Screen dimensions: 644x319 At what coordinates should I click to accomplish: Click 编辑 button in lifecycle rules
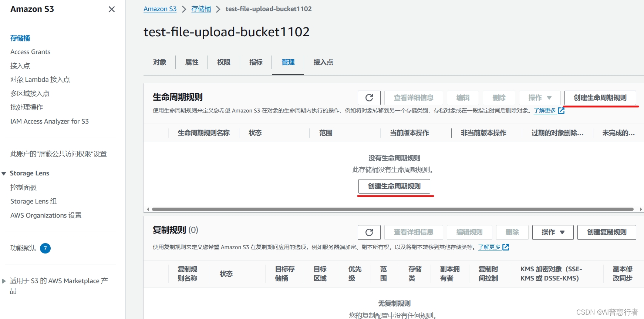[463, 98]
